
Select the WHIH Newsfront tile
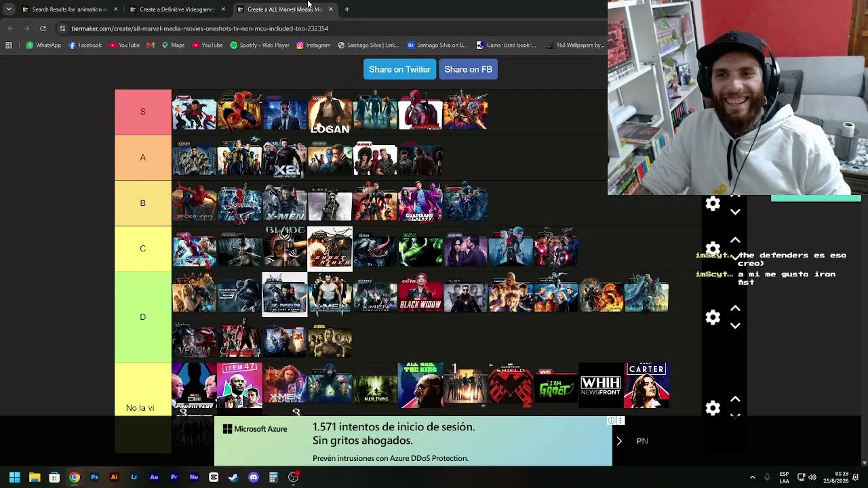(x=601, y=385)
